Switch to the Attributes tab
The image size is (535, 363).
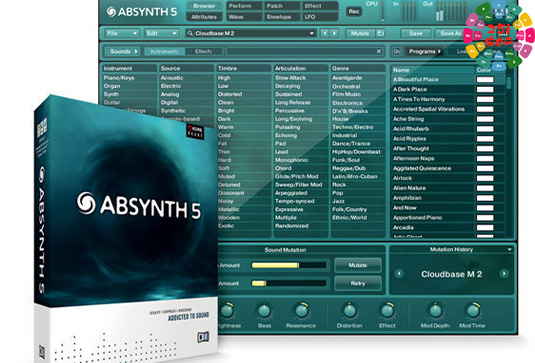click(204, 17)
